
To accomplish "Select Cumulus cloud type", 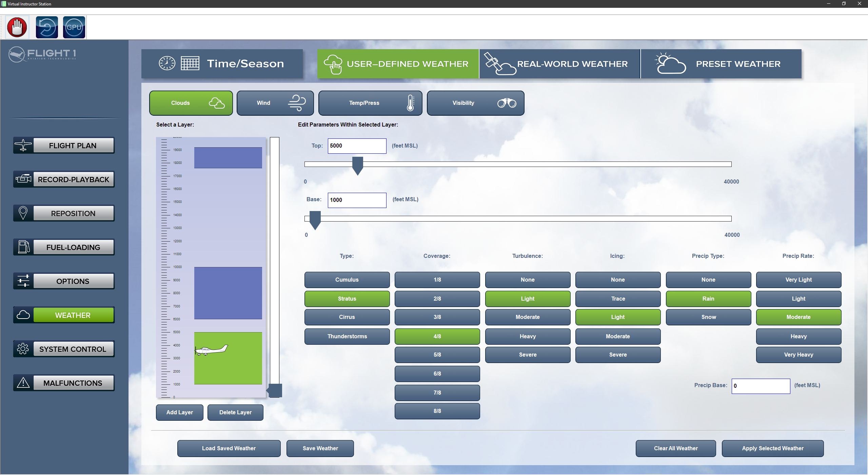I will click(x=347, y=280).
